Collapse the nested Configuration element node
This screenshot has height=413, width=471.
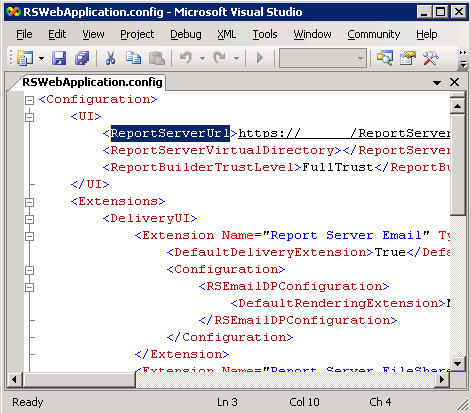point(30,270)
